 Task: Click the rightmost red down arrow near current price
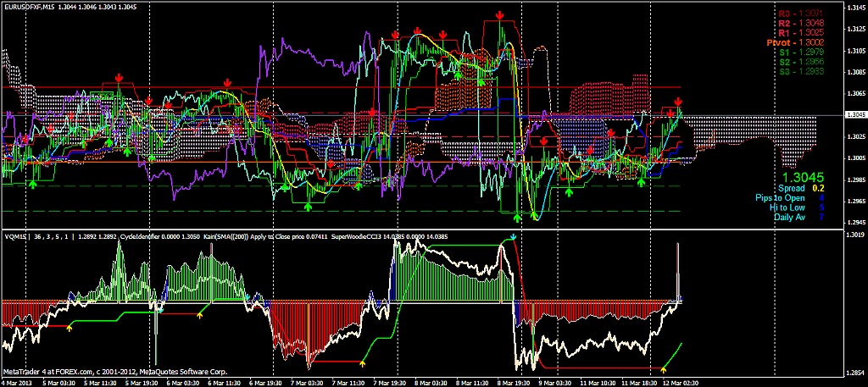[x=678, y=102]
